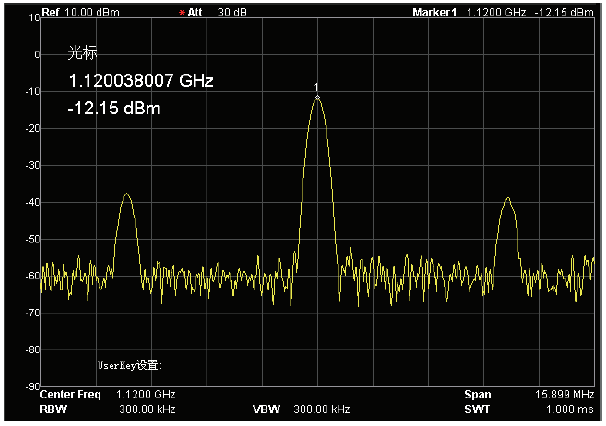Click the Marker 1 diamond on the center peak
The width and height of the screenshot is (606, 426).
(x=317, y=97)
